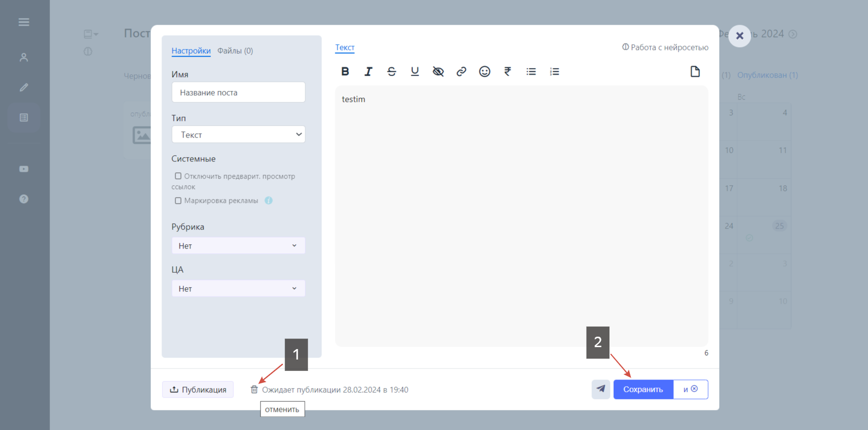Open the 'Тип' dropdown showing Текст
This screenshot has height=430, width=868.
(238, 135)
